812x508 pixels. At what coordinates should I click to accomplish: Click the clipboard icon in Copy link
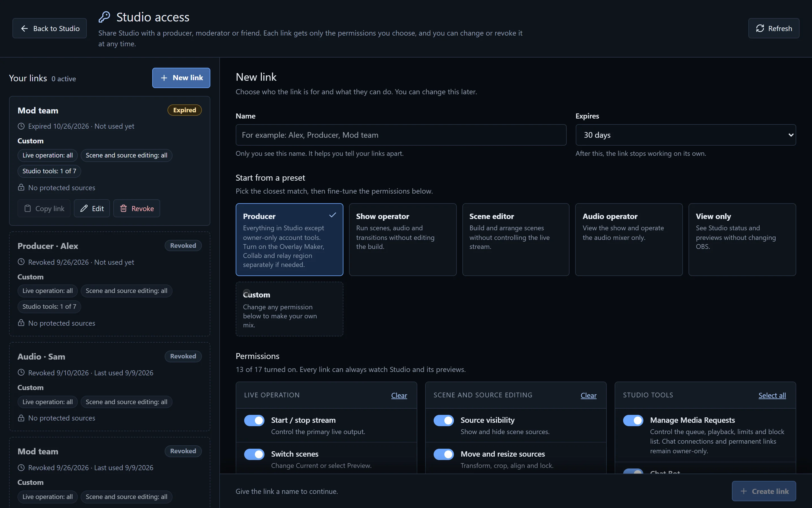coord(28,209)
